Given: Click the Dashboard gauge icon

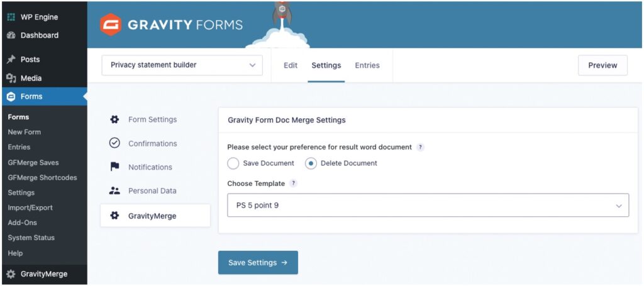Looking at the screenshot, I should (11, 35).
